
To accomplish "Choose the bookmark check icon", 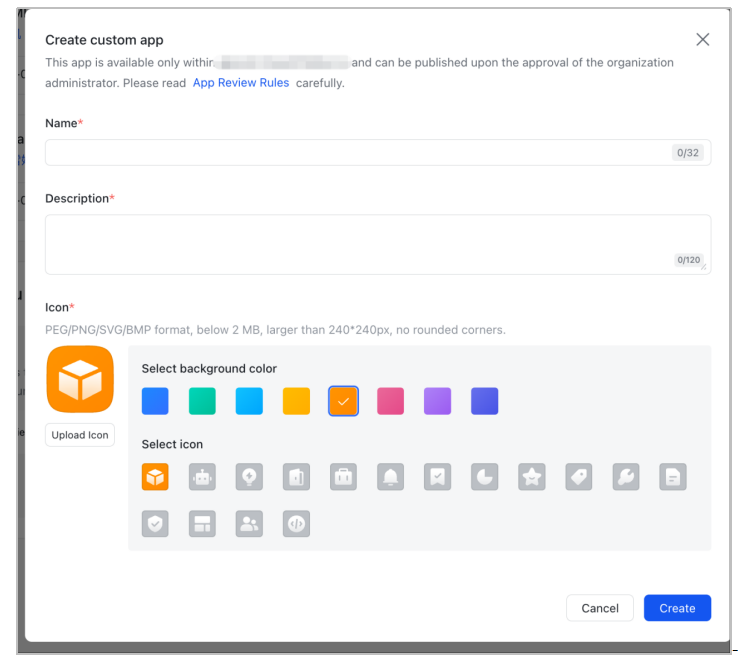I will [437, 477].
